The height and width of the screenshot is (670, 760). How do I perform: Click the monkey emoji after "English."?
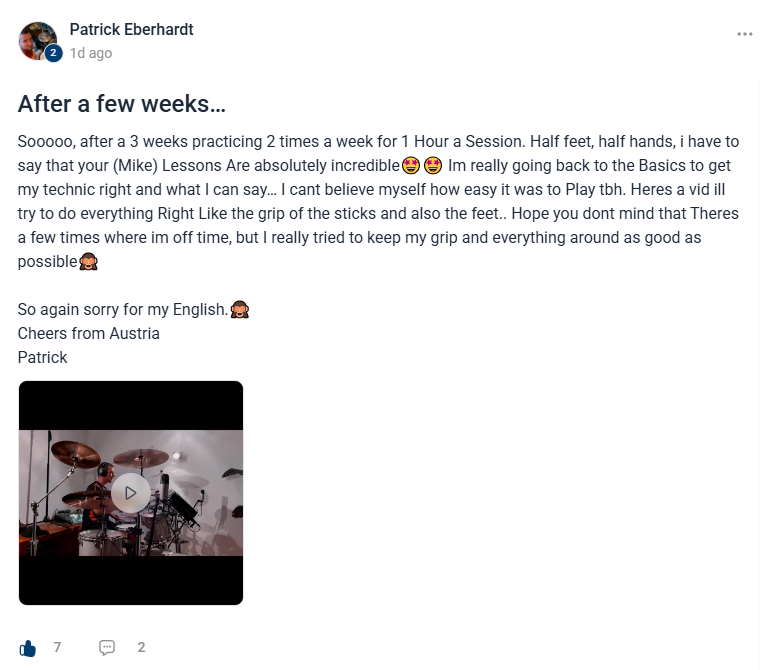pyautogui.click(x=239, y=309)
